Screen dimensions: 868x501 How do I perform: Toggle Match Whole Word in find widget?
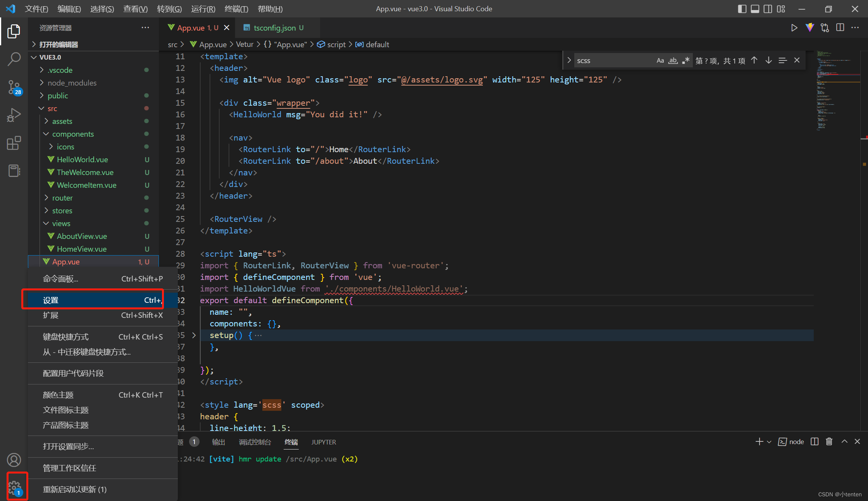point(673,60)
